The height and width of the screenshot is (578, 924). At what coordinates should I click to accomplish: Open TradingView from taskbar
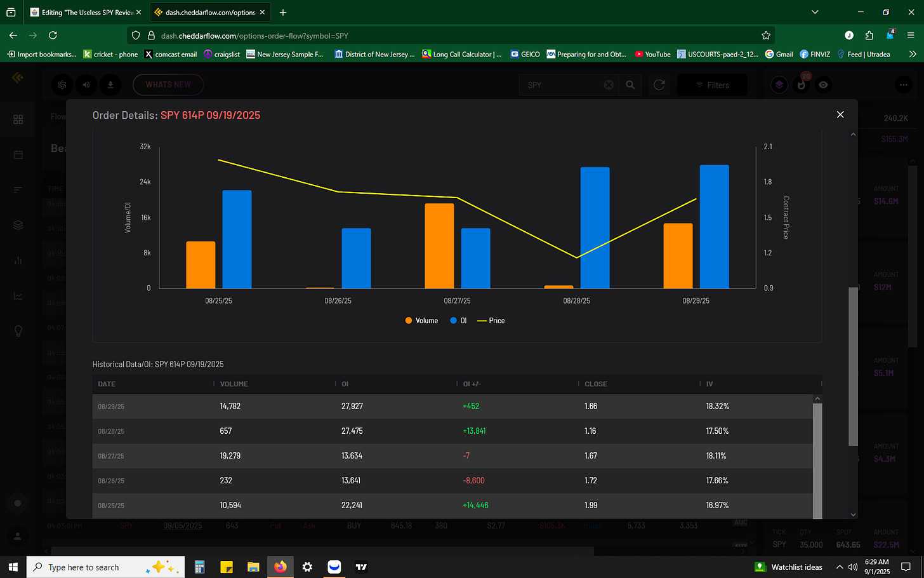(361, 567)
